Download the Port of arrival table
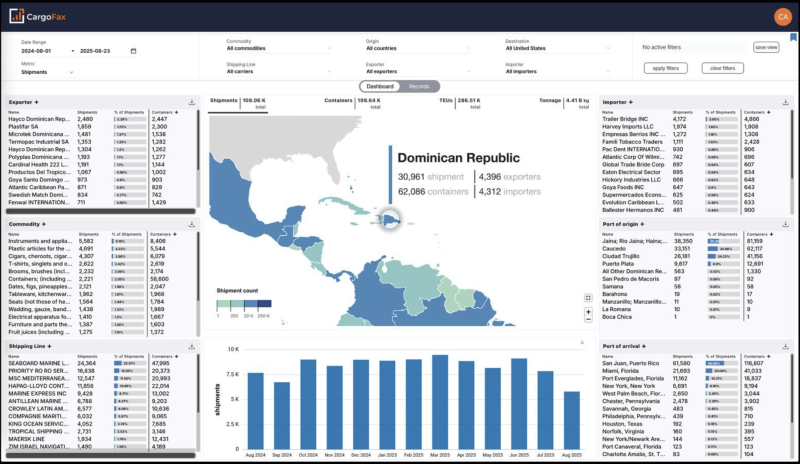The height and width of the screenshot is (464, 800). [x=785, y=346]
